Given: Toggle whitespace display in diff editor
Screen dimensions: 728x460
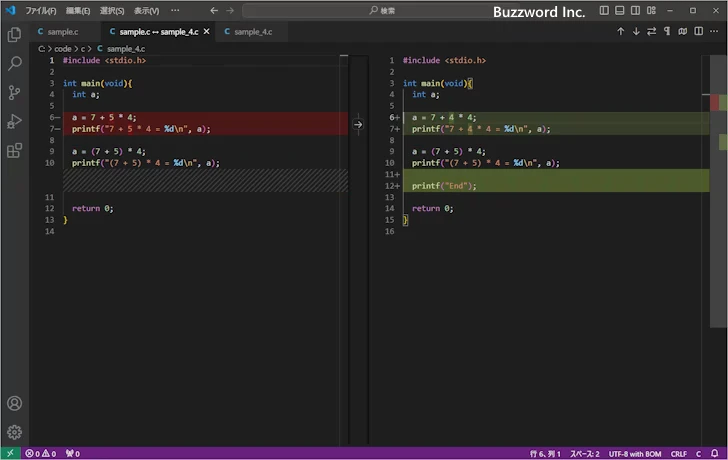Looking at the screenshot, I should point(667,31).
